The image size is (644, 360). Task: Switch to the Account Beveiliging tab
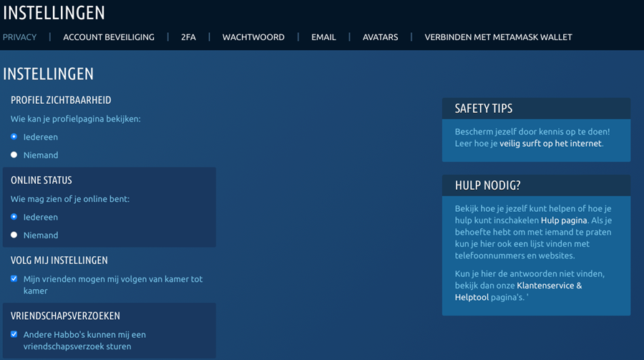[x=109, y=37]
